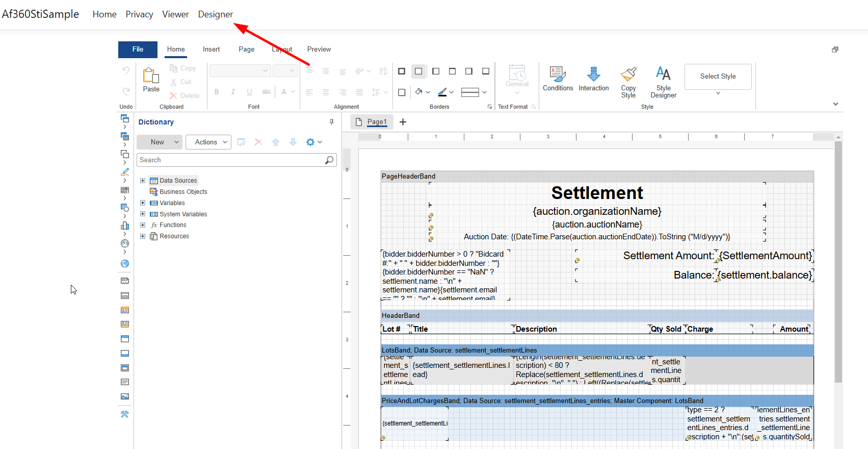868x449 pixels.
Task: Select the signature pen component tool
Action: click(125, 172)
